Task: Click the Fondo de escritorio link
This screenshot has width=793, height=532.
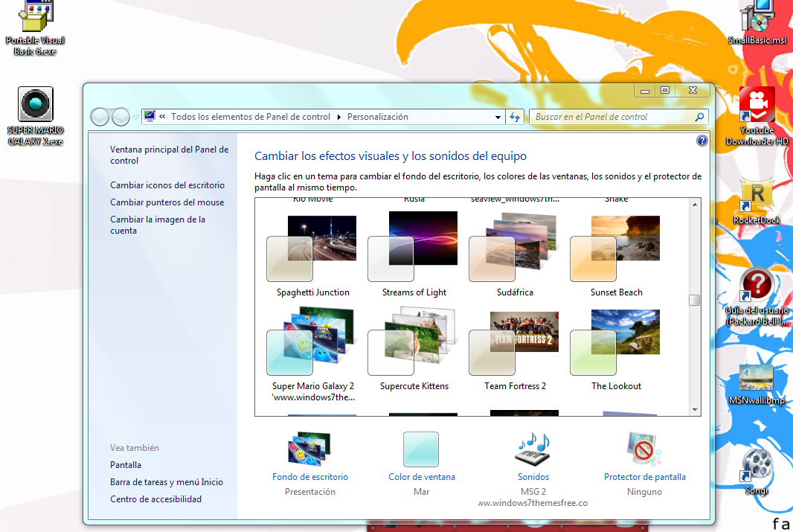Action: pos(310,477)
